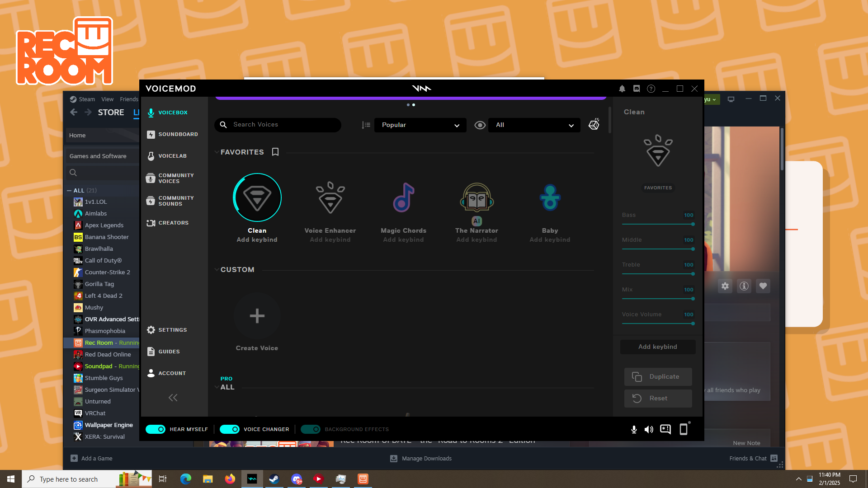Screen dimensions: 868x488
Task: Enable Background Effects toggle
Action: pyautogui.click(x=311, y=429)
